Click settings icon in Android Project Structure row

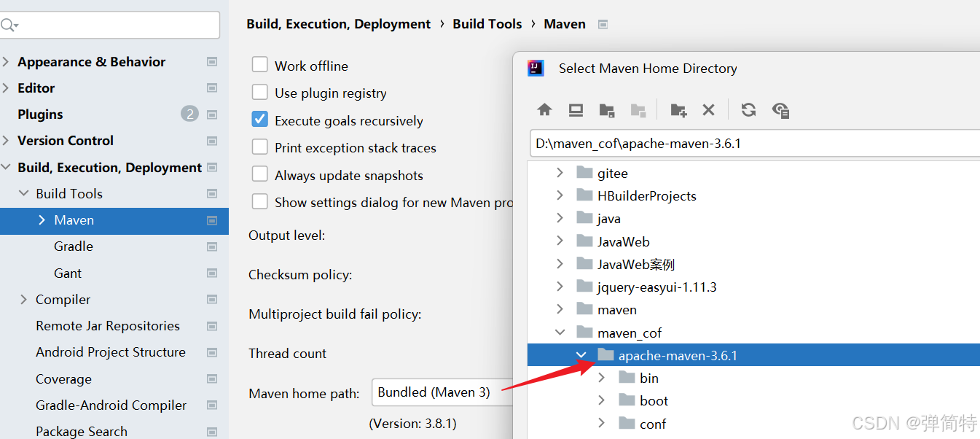point(212,352)
